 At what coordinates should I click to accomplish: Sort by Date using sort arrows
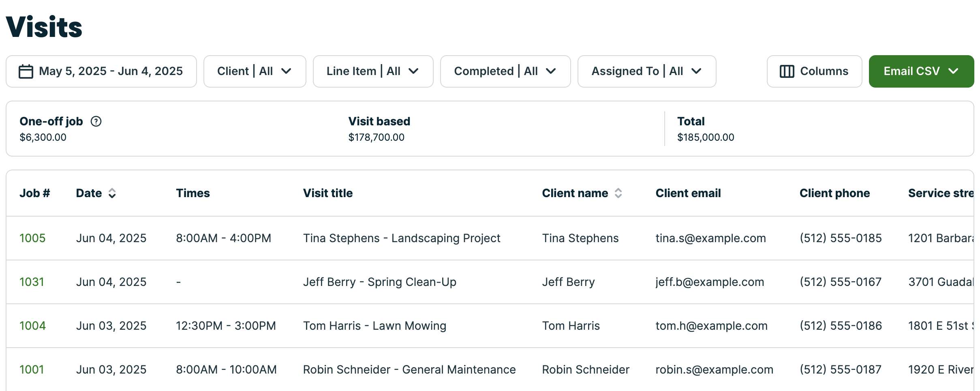pos(112,193)
